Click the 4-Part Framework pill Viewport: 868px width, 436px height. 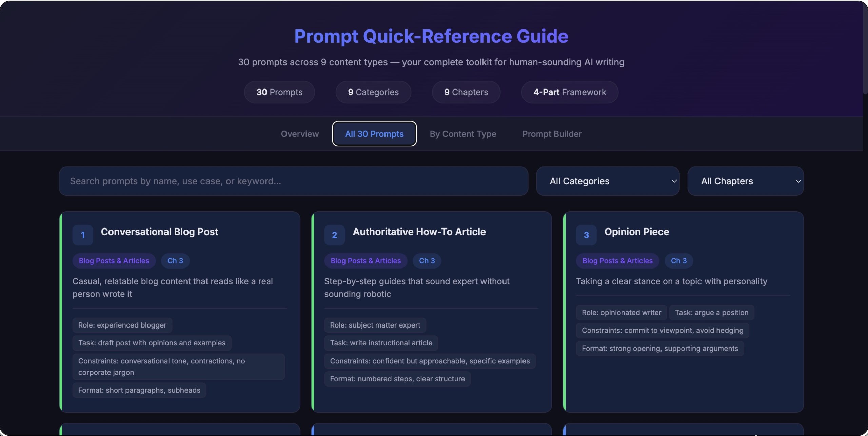point(569,92)
